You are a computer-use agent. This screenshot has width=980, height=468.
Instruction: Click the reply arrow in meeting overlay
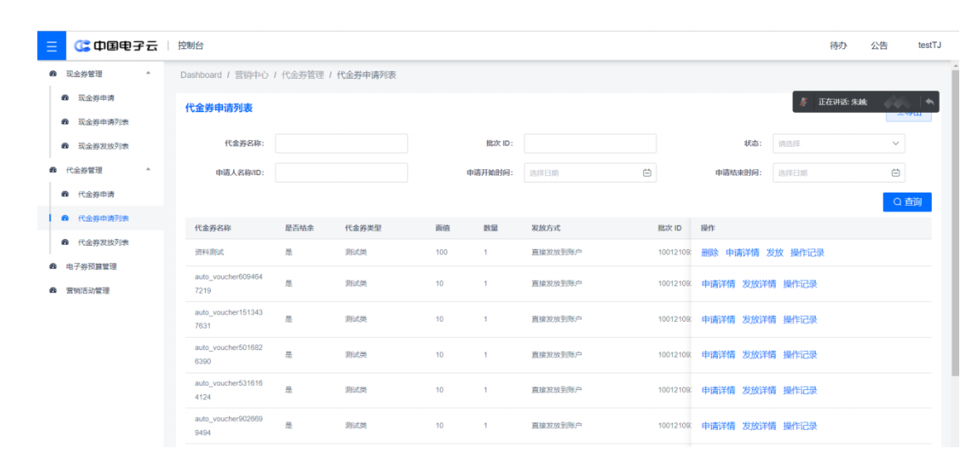pos(930,101)
